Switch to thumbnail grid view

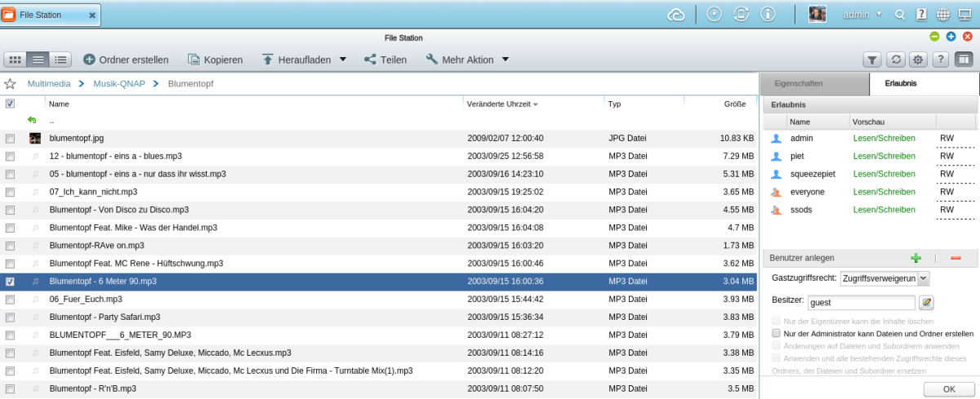pyautogui.click(x=16, y=60)
